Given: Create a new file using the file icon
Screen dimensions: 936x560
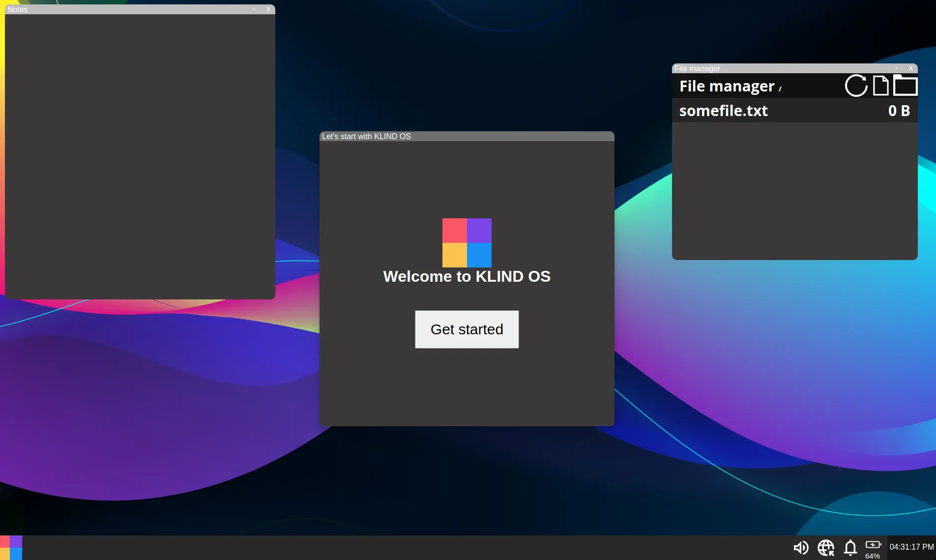Looking at the screenshot, I should click(880, 86).
